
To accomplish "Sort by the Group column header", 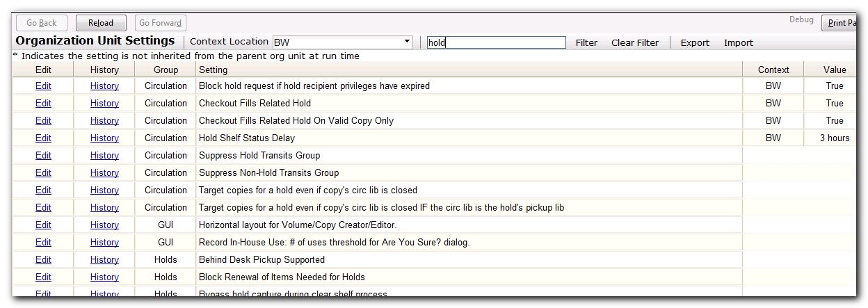I will (166, 70).
